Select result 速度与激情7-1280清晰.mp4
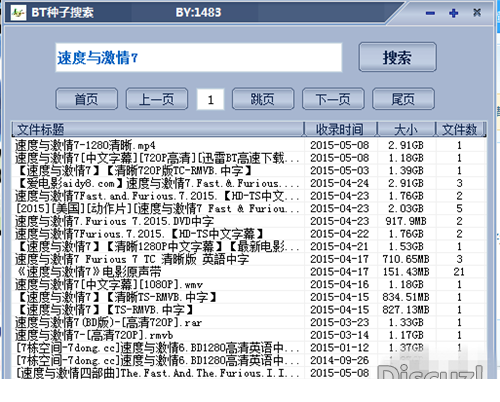Image resolution: width=500 pixels, height=402 pixels. point(248,145)
